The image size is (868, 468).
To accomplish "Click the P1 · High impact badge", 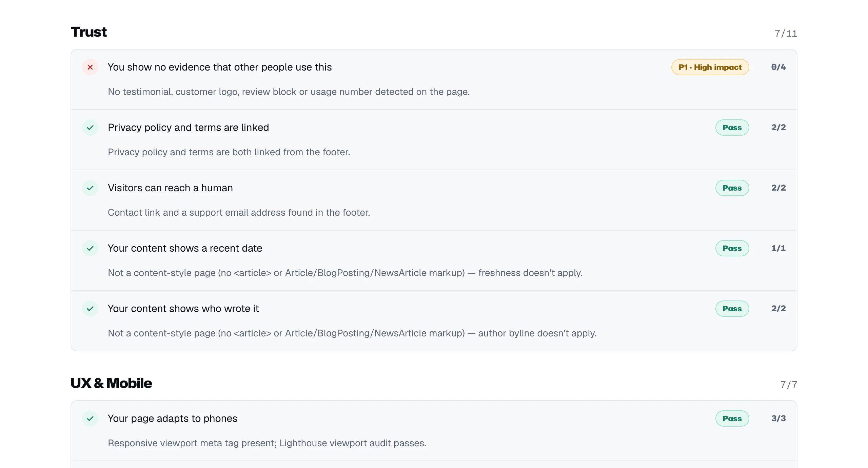I will pyautogui.click(x=710, y=67).
